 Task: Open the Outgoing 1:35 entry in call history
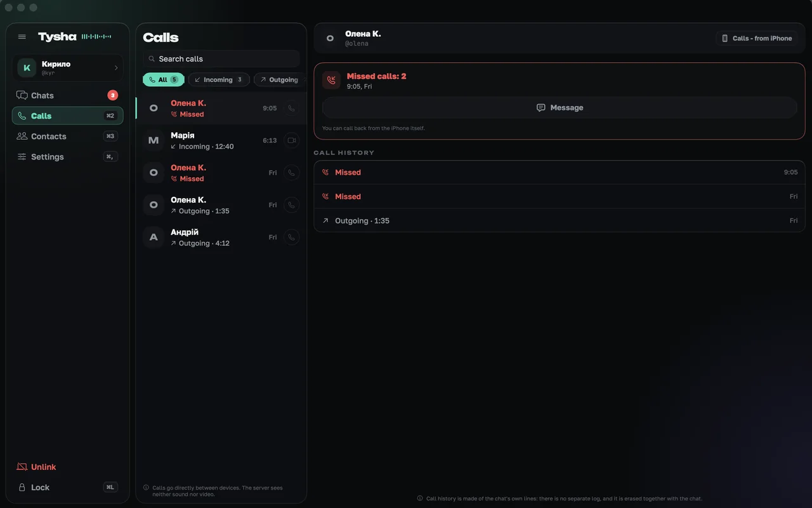[560, 220]
